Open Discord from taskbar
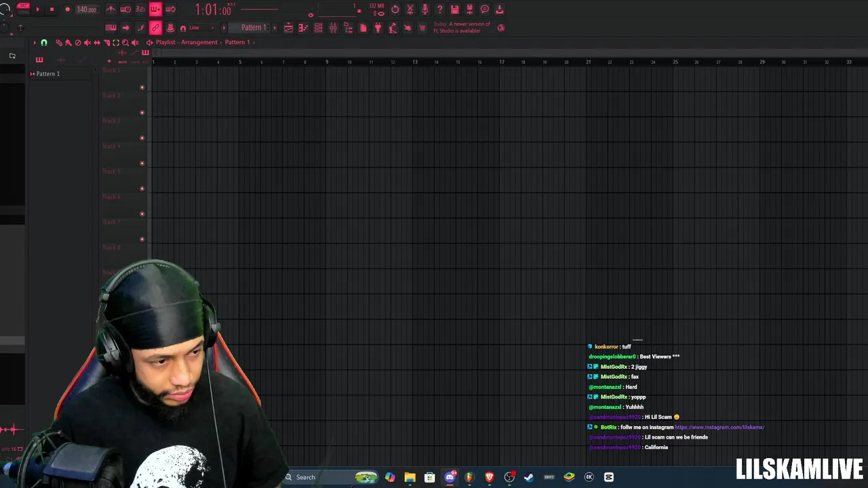868x488 pixels. tap(450, 477)
